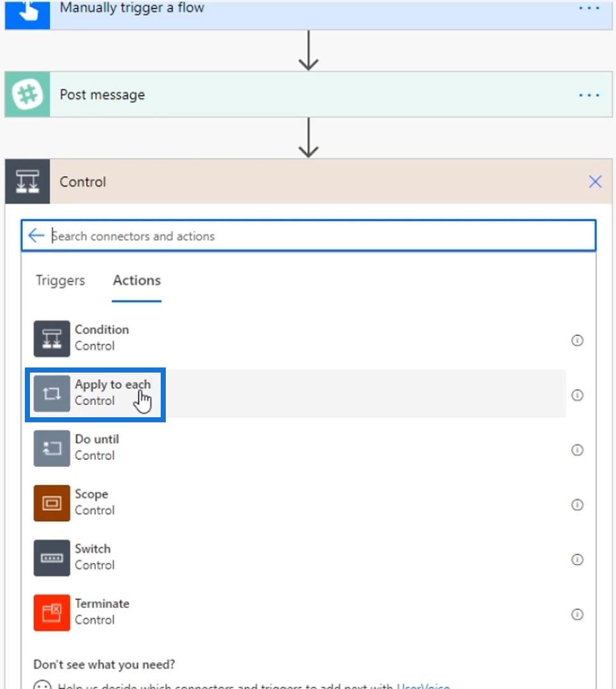This screenshot has height=689, width=616.
Task: Click the Apply to each icon
Action: coord(52,393)
